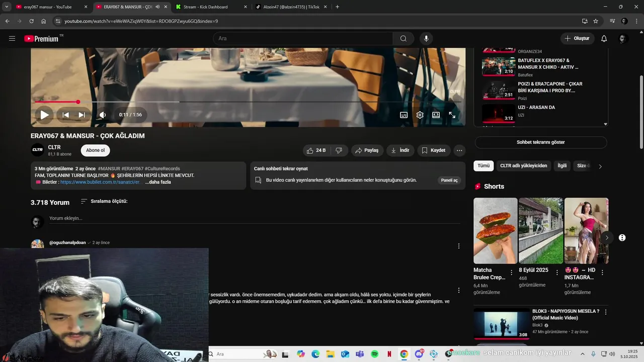Click Sohbet tekrarını göster button

[541, 142]
